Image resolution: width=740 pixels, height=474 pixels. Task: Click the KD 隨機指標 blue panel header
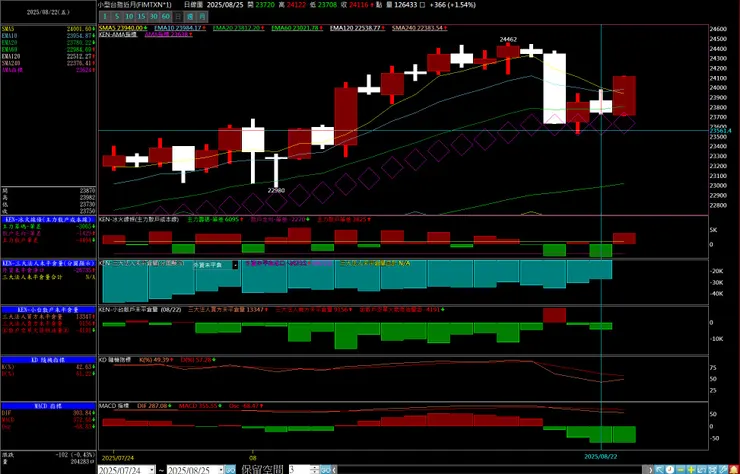pyautogui.click(x=49, y=360)
